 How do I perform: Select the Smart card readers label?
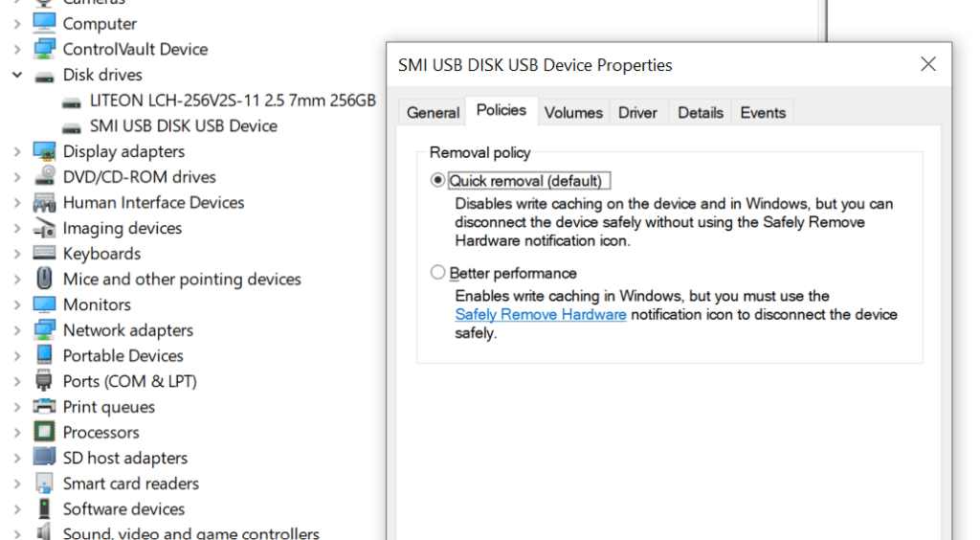tap(130, 484)
